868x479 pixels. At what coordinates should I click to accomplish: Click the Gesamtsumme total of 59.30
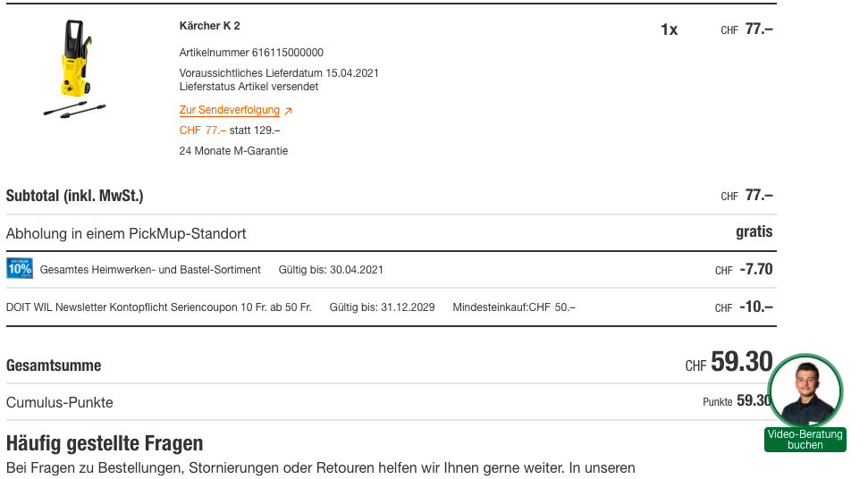coord(741,362)
